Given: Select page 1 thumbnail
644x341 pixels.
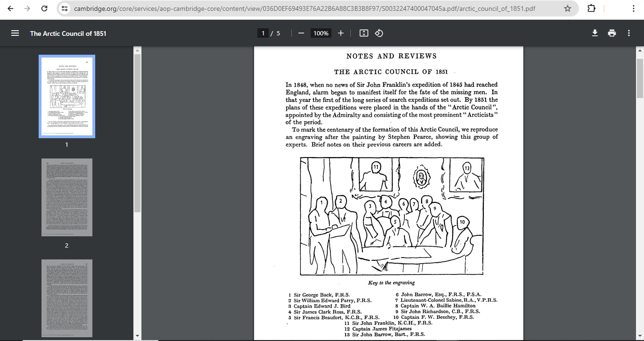Looking at the screenshot, I should (67, 97).
